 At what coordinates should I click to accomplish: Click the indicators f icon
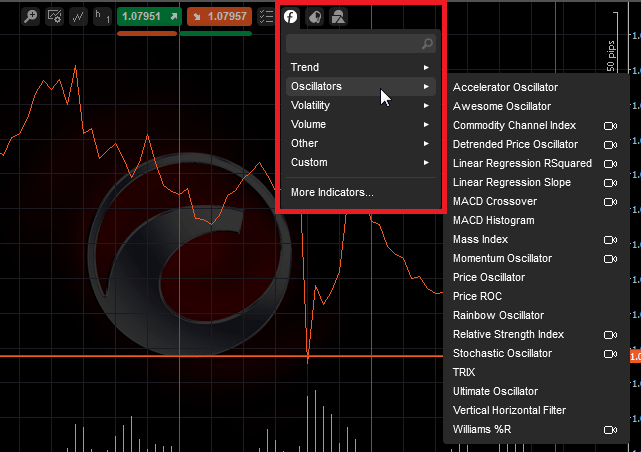pyautogui.click(x=290, y=16)
